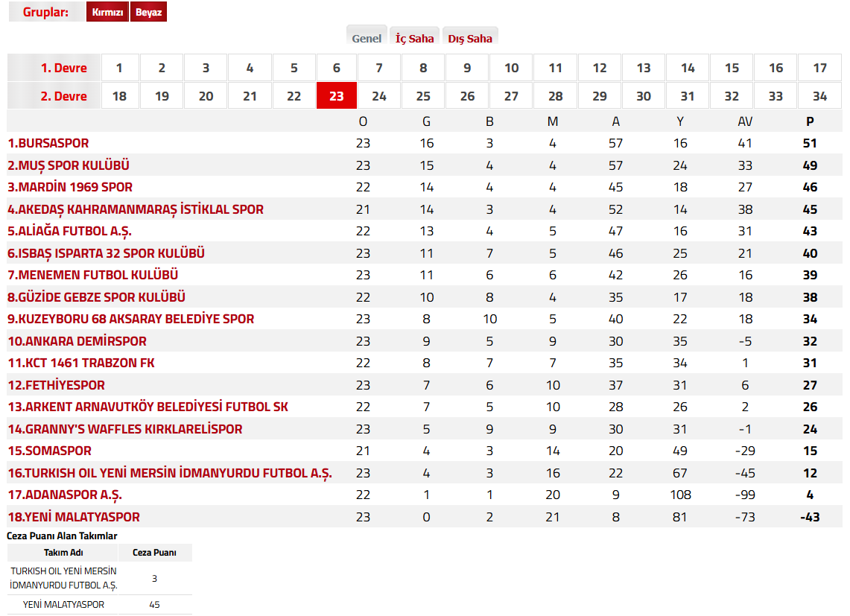Click Mardin 1969 Spor link
Image resolution: width=850 pixels, height=616 pixels.
pos(70,187)
